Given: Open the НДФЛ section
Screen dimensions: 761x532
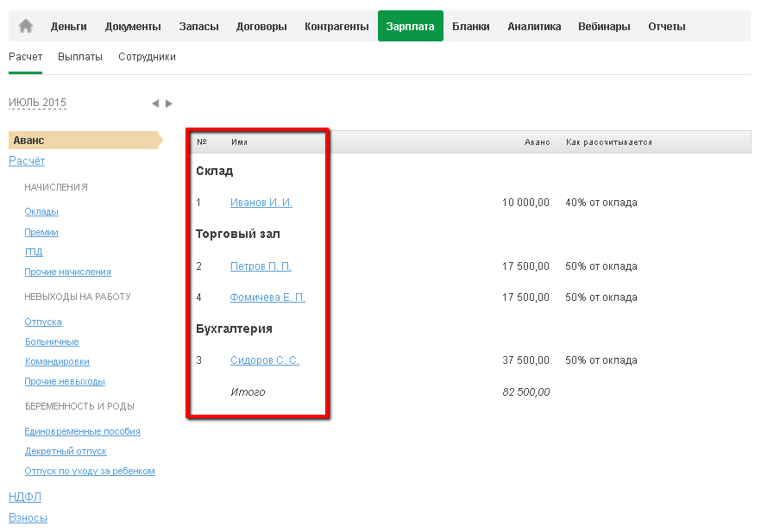Looking at the screenshot, I should click(25, 498).
